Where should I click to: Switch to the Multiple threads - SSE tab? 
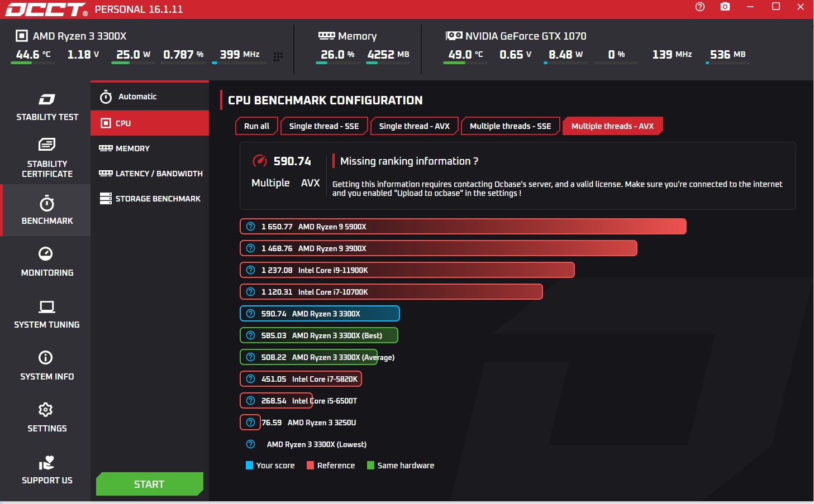pyautogui.click(x=511, y=126)
